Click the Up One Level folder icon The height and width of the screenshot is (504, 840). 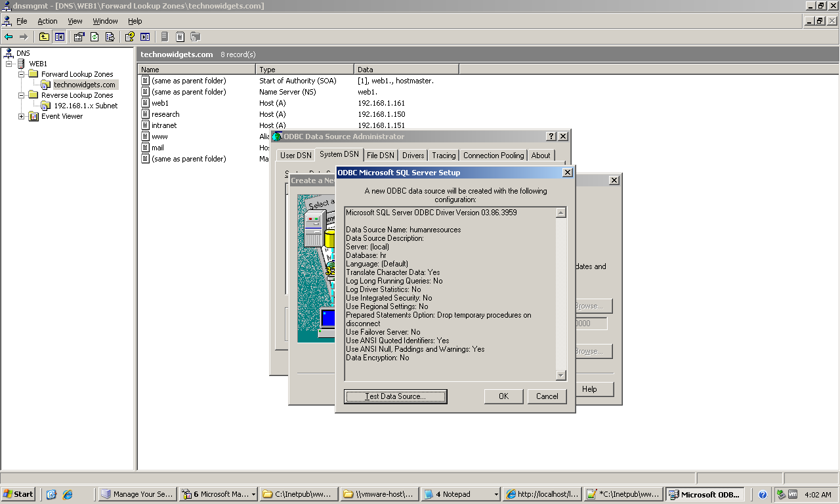(44, 37)
